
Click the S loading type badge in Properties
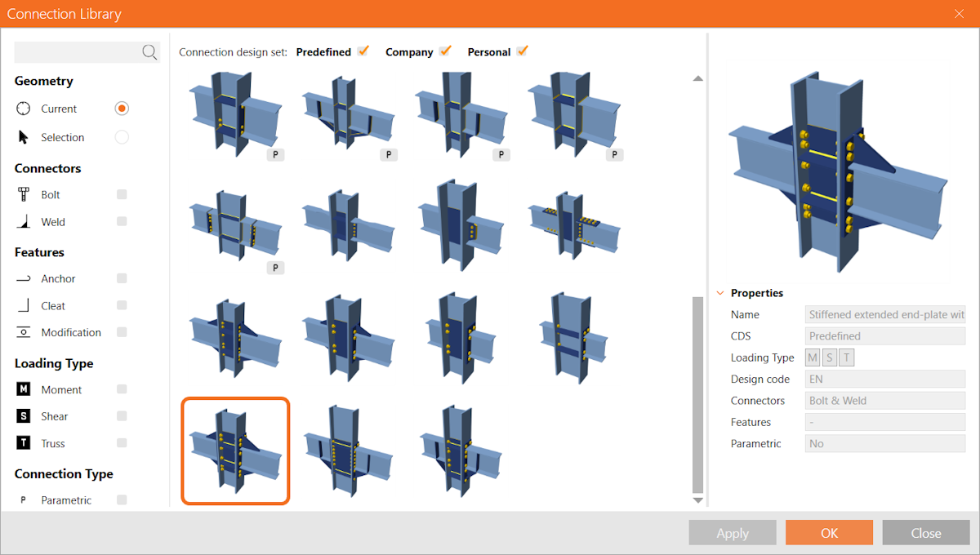(x=830, y=357)
